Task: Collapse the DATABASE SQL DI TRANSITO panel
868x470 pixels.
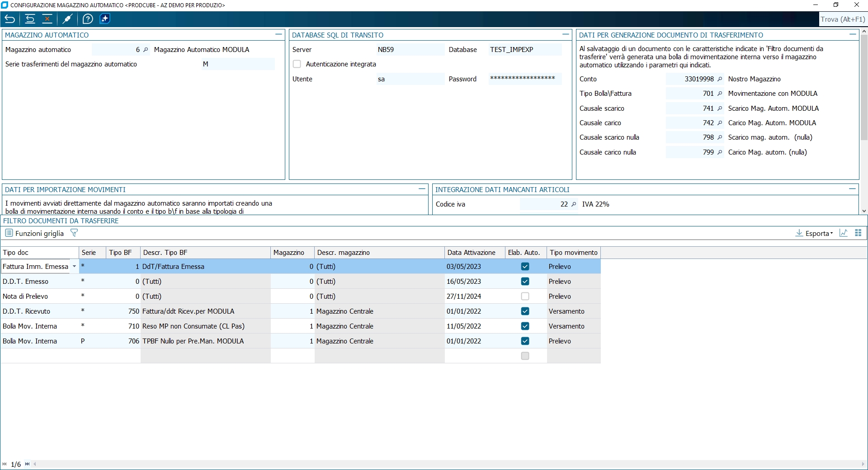Action: (565, 34)
